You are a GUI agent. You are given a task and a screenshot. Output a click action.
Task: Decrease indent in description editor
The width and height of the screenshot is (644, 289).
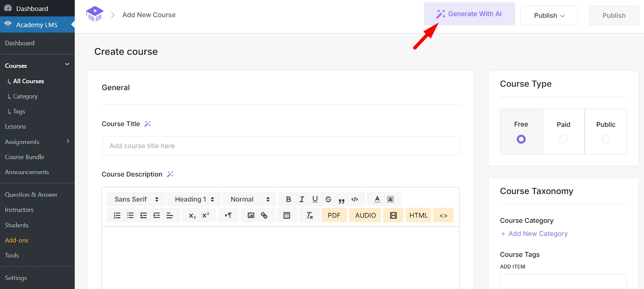point(143,215)
